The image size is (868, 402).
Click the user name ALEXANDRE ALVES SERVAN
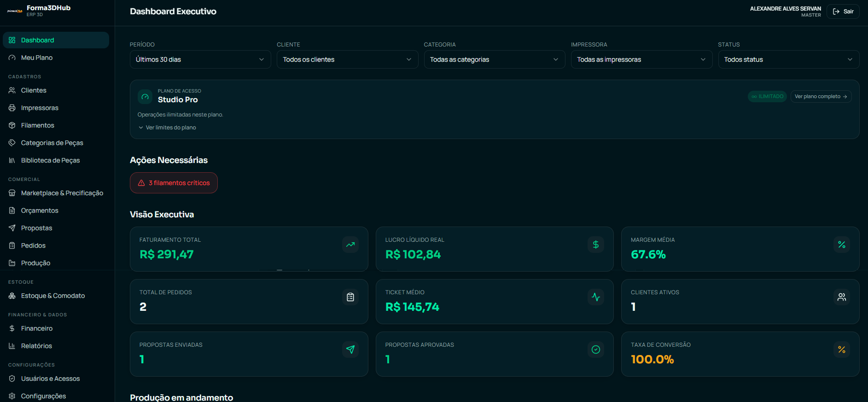785,9
